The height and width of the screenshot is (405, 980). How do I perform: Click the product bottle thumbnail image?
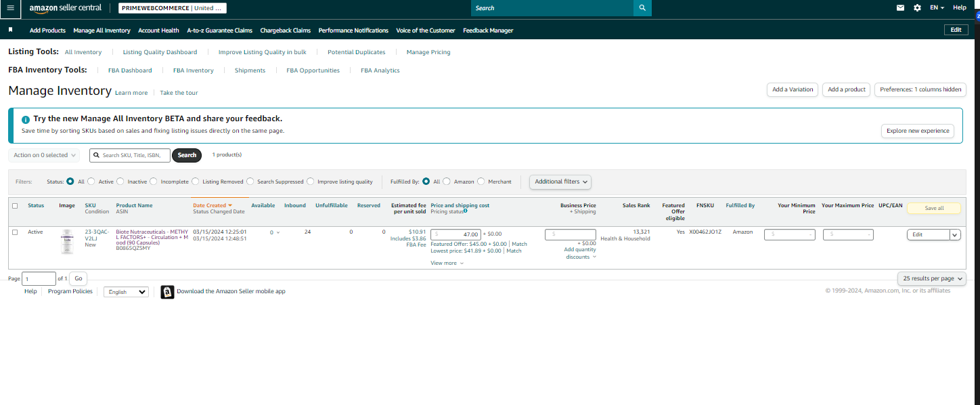pos(67,242)
